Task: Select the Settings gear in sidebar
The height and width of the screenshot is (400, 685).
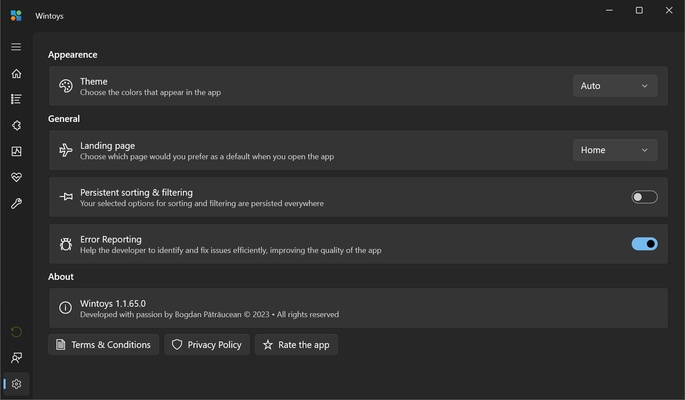Action: [x=16, y=384]
